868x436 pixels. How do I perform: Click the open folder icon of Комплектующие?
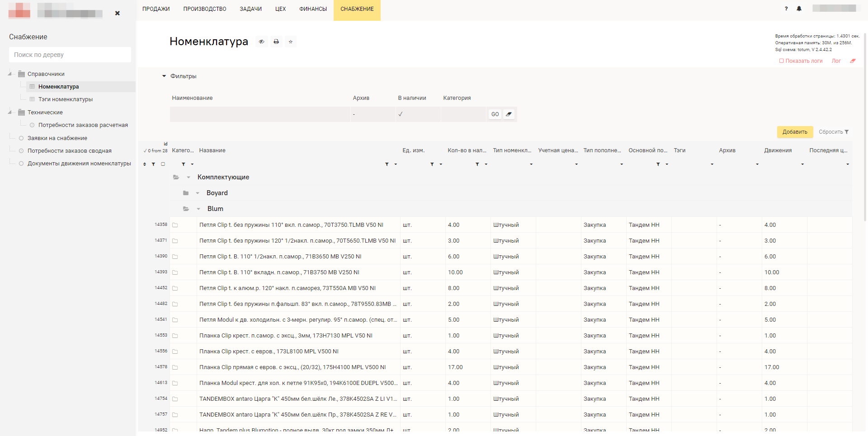coord(176,177)
